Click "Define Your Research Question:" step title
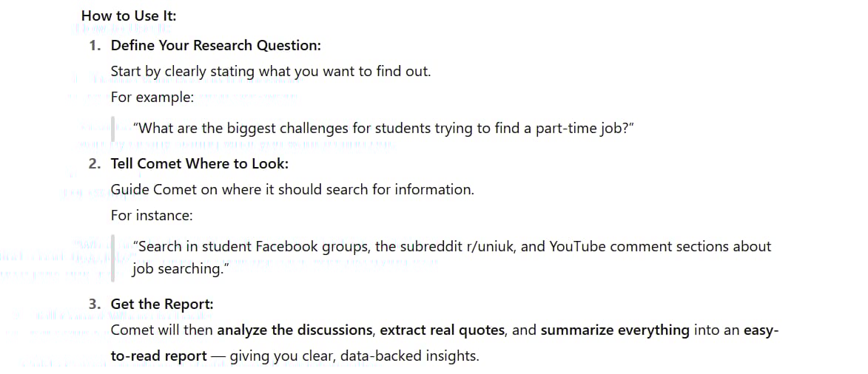Image resolution: width=868 pixels, height=374 pixels. pos(216,45)
